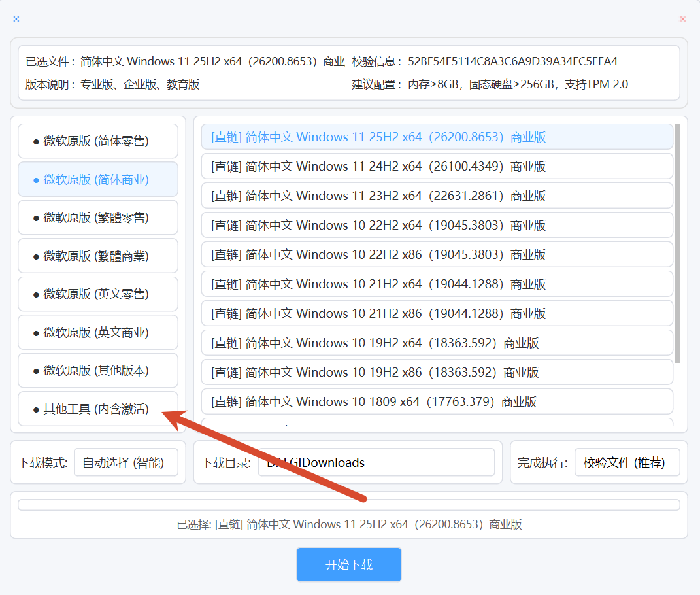Select Windows 10 19H2 x64 (18363.592) entry
The image size is (700, 595).
click(x=437, y=343)
